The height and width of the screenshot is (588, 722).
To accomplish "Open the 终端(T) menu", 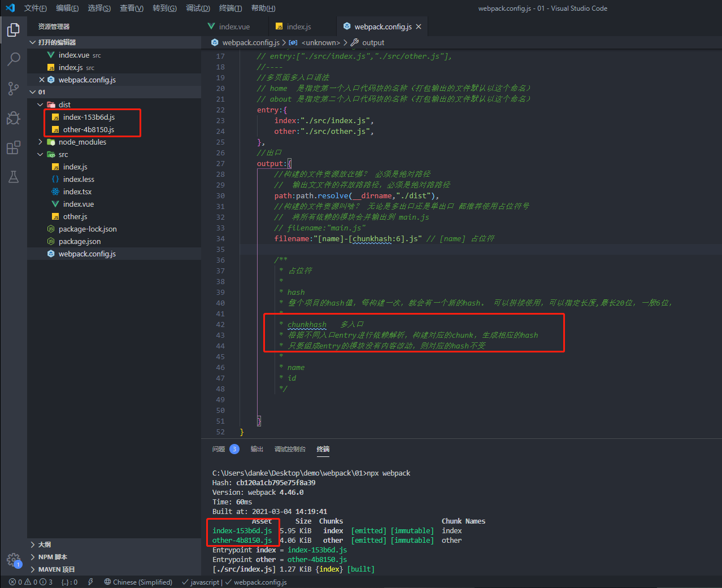I will pyautogui.click(x=230, y=8).
